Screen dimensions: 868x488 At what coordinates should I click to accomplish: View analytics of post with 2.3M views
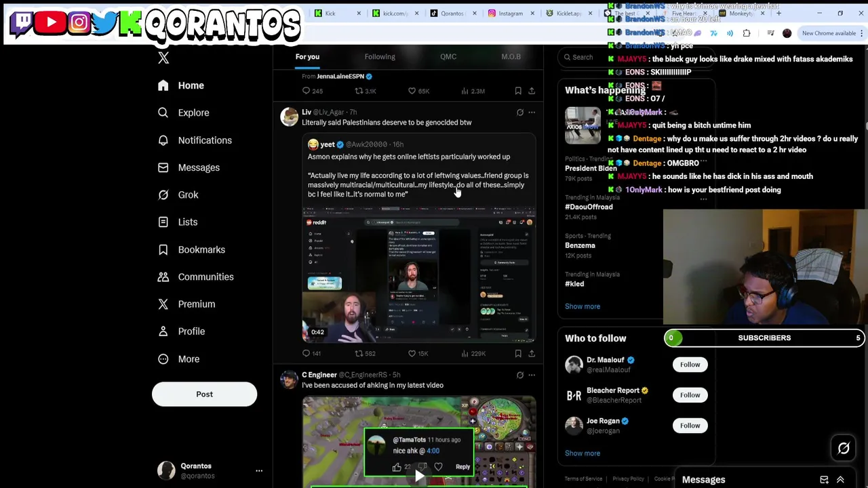click(x=473, y=91)
